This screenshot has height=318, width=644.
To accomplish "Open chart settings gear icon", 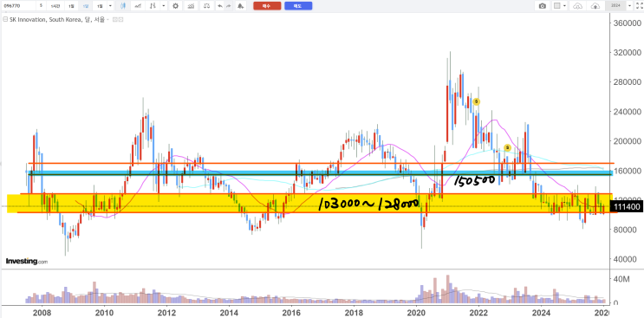I will [175, 6].
